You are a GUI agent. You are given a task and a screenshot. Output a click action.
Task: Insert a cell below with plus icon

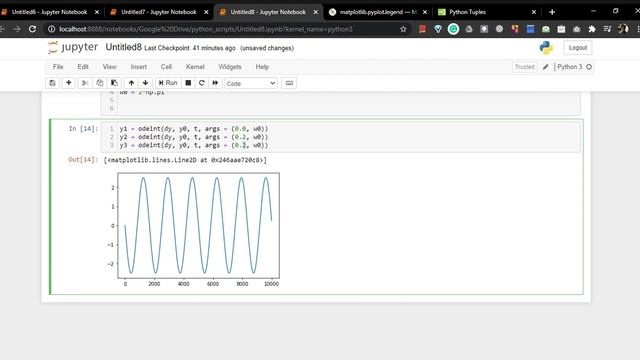(x=69, y=83)
